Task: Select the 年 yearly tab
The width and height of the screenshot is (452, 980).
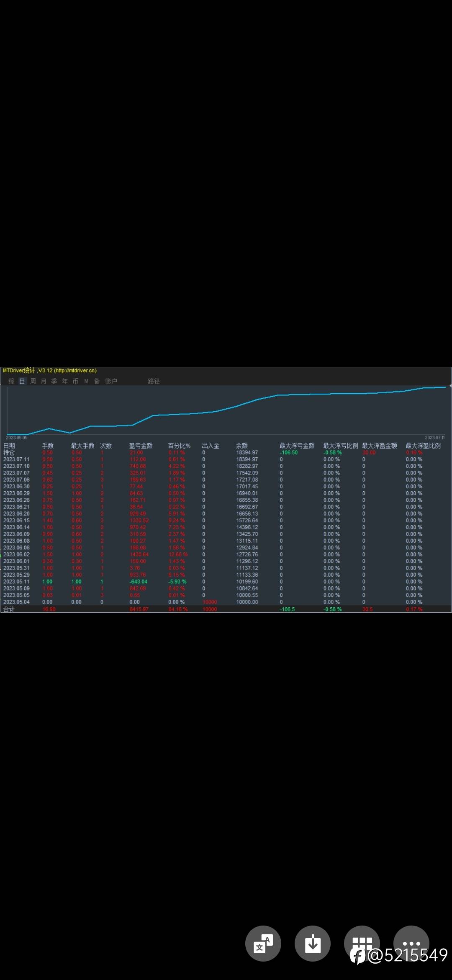Action: pyautogui.click(x=65, y=381)
